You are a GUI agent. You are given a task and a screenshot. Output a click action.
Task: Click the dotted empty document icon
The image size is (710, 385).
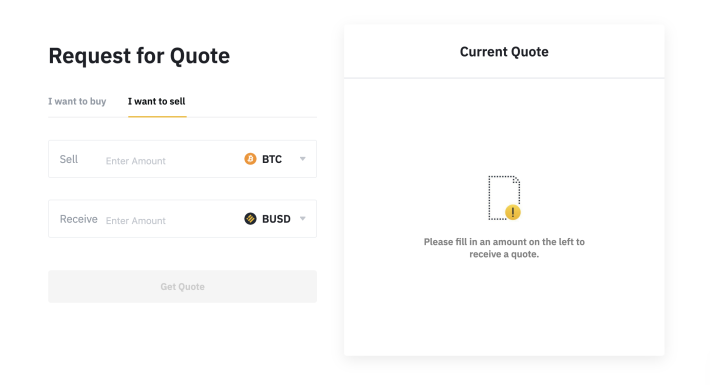504,198
